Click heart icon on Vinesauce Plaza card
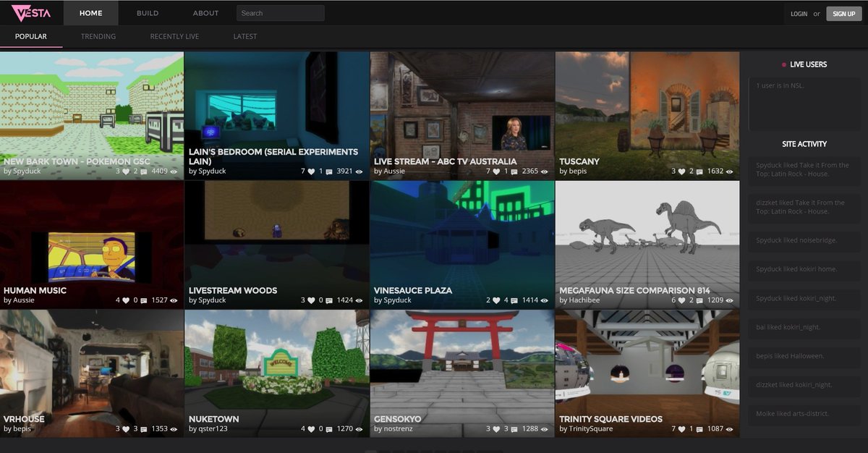Viewport: 868px width, 453px height. 496,300
